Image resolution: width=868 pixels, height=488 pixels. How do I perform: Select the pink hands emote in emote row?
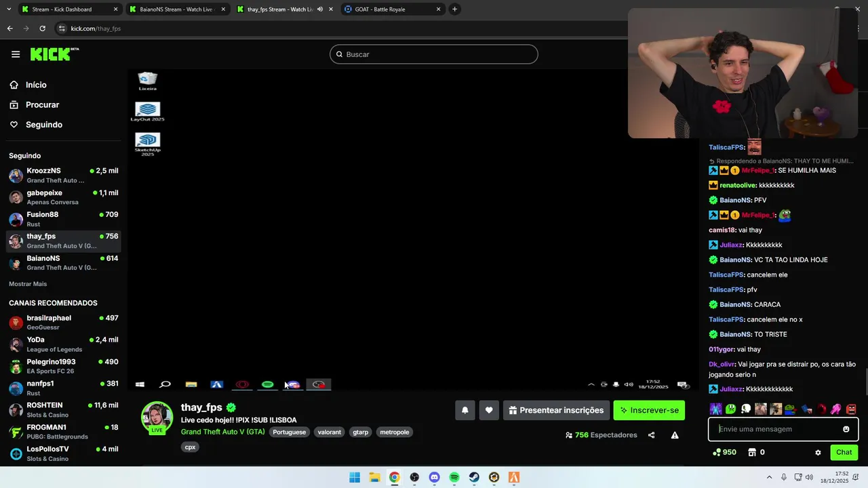coord(836,409)
